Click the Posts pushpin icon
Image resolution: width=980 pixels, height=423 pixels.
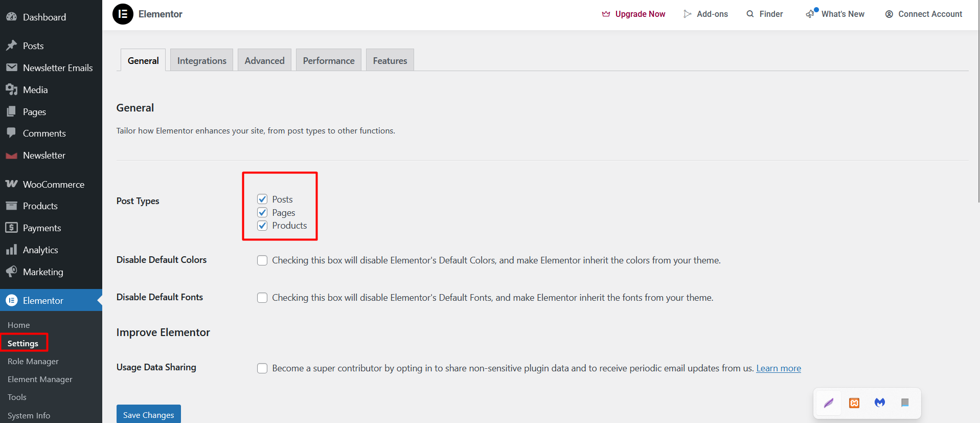pyautogui.click(x=11, y=46)
